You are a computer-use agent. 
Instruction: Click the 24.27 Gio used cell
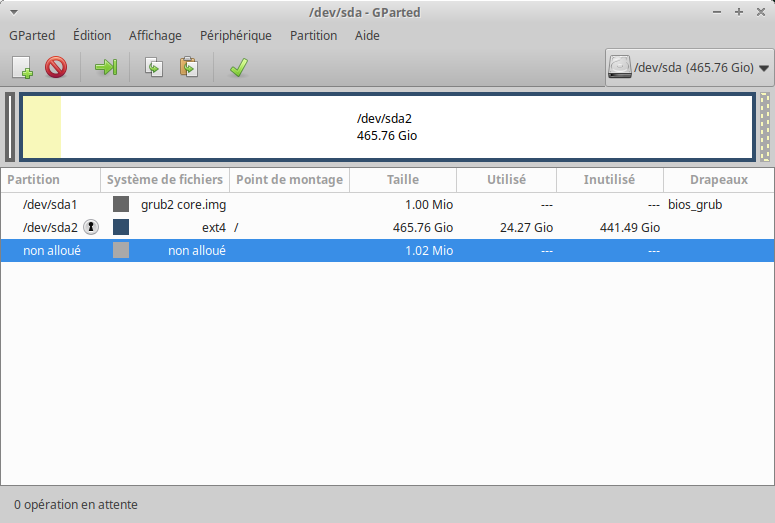click(526, 227)
